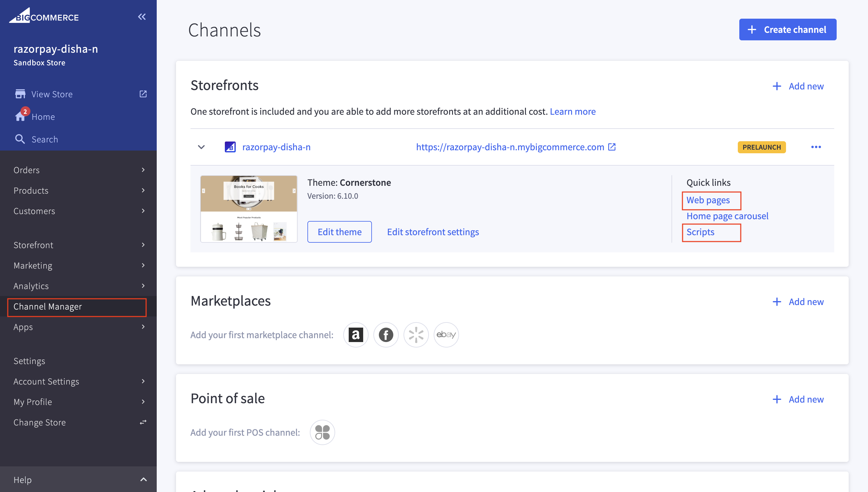The image size is (868, 492).
Task: Click the PRELAUNCH status badge
Action: point(762,147)
